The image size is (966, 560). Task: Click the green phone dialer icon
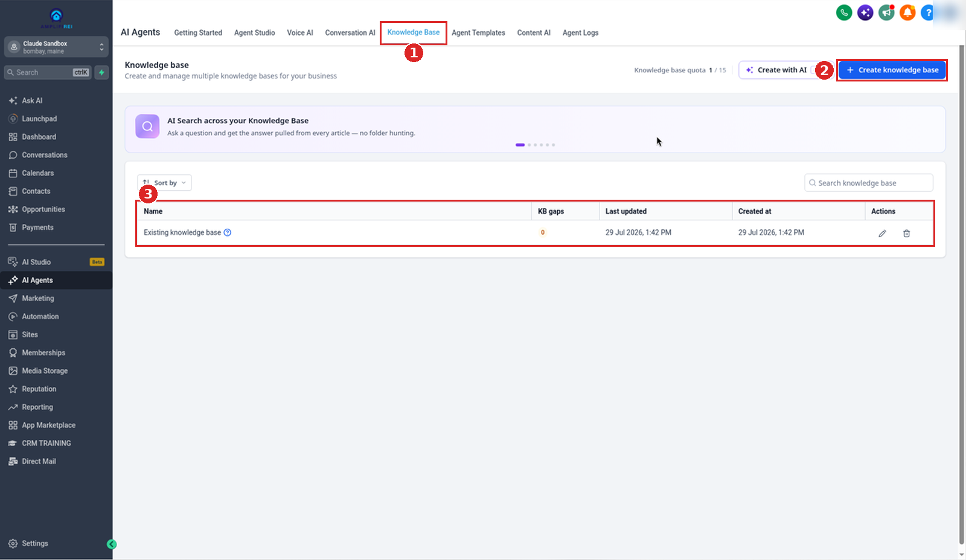[x=844, y=13]
